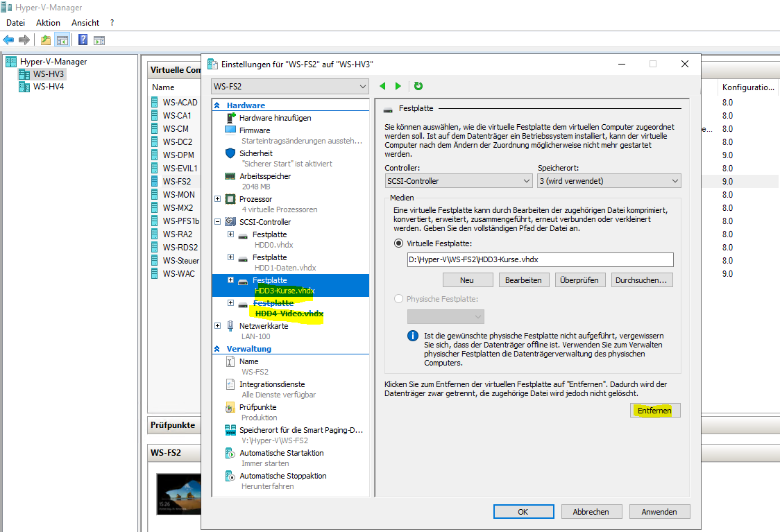
Task: Open the Sicherheit settings entry
Action: pyautogui.click(x=255, y=153)
